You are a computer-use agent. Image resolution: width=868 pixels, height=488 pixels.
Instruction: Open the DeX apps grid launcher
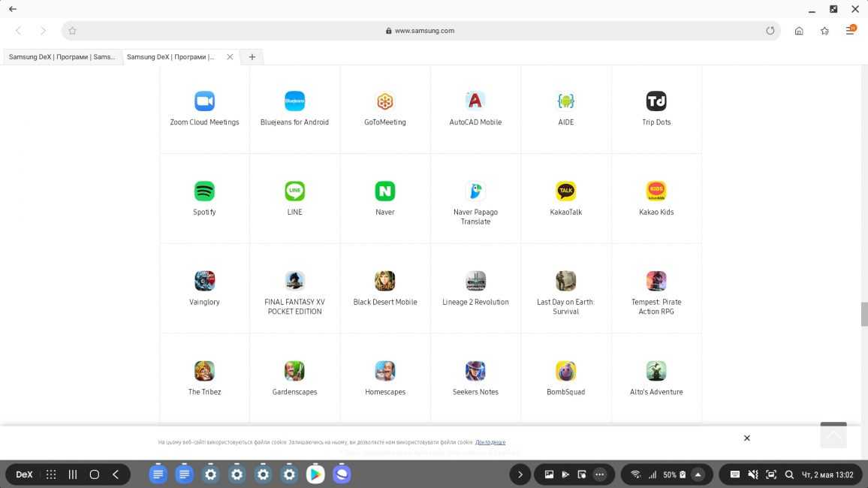(x=51, y=474)
